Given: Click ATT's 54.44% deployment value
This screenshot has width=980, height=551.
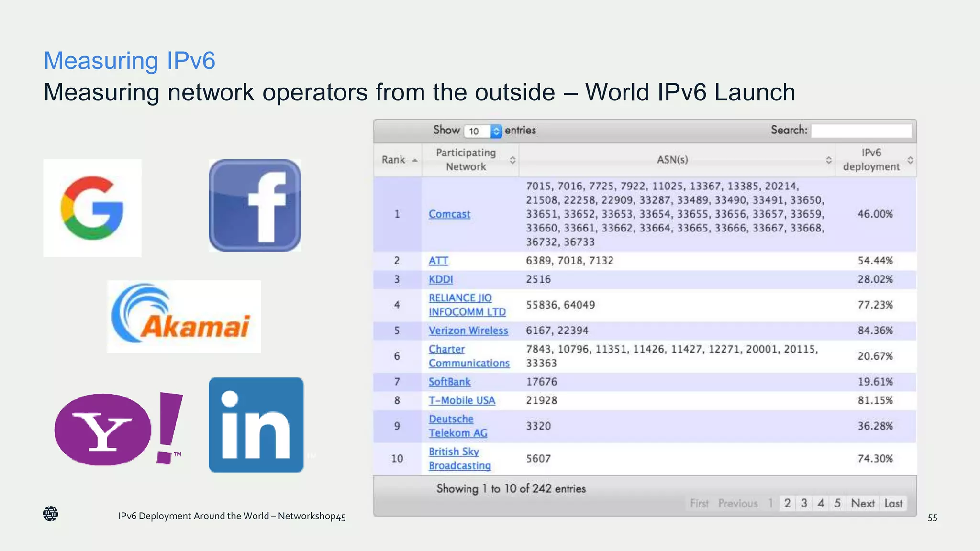Looking at the screenshot, I should click(875, 261).
